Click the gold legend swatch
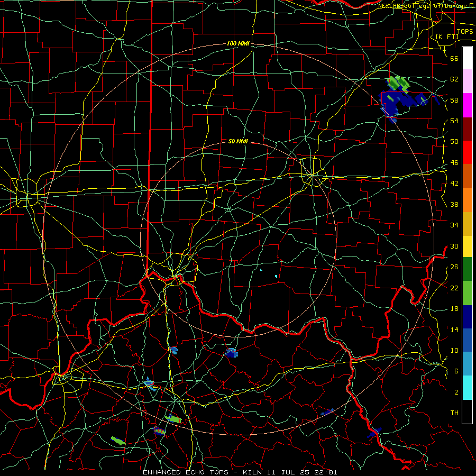 pyautogui.click(x=467, y=224)
